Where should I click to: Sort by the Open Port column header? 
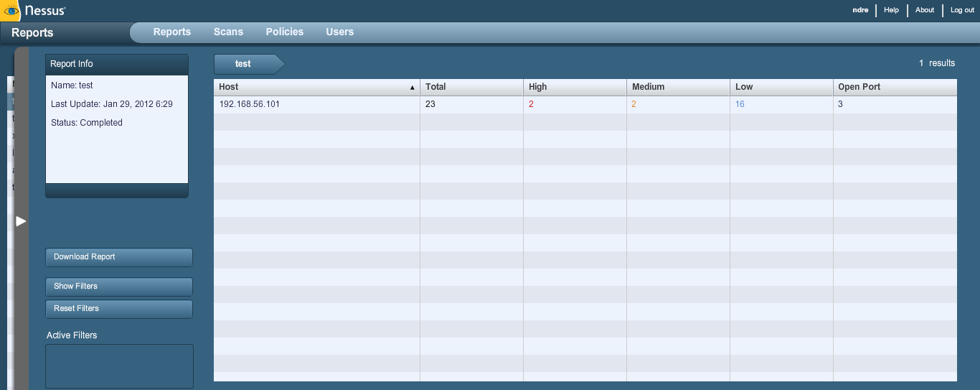click(895, 87)
